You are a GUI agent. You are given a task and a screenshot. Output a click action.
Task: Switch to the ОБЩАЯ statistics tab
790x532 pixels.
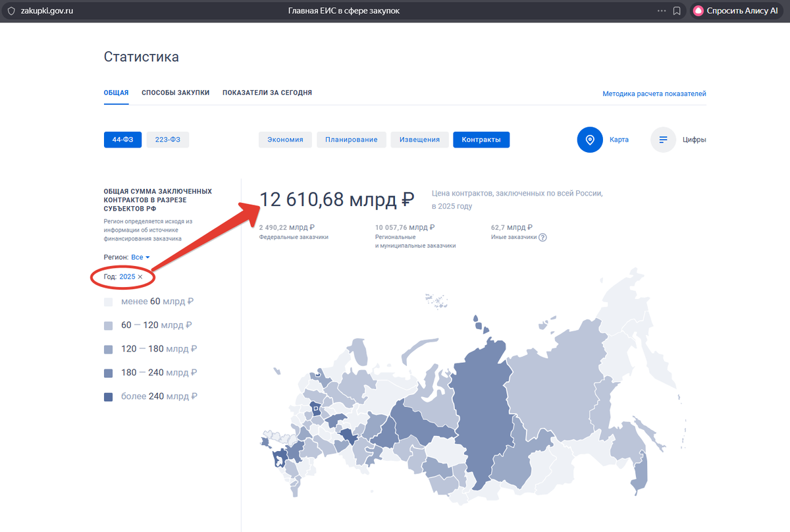[x=116, y=93]
